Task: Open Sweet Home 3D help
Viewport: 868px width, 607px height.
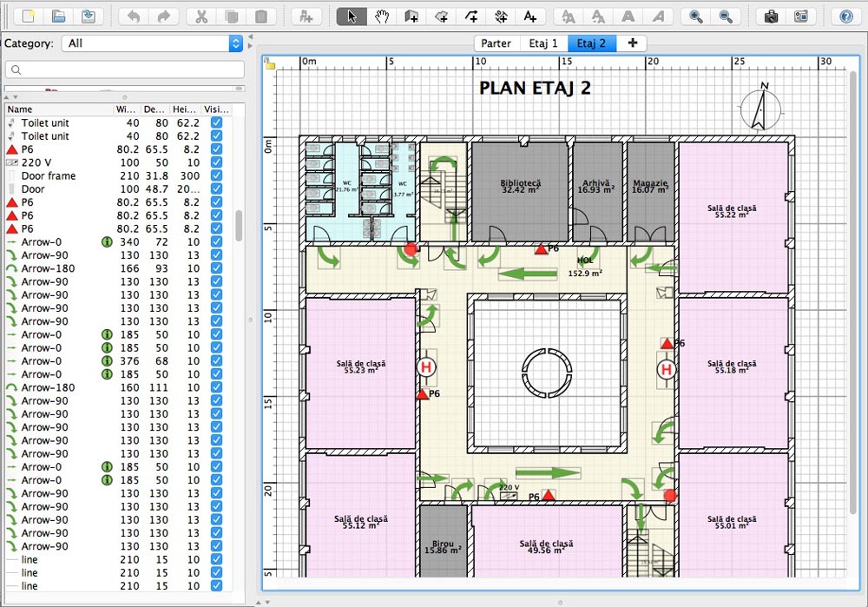Action: (x=846, y=16)
